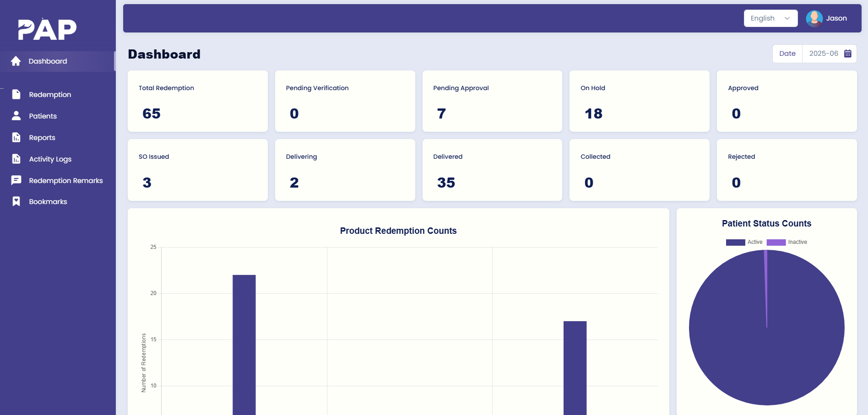Select the Rejected card
The height and width of the screenshot is (415, 868).
(x=787, y=170)
